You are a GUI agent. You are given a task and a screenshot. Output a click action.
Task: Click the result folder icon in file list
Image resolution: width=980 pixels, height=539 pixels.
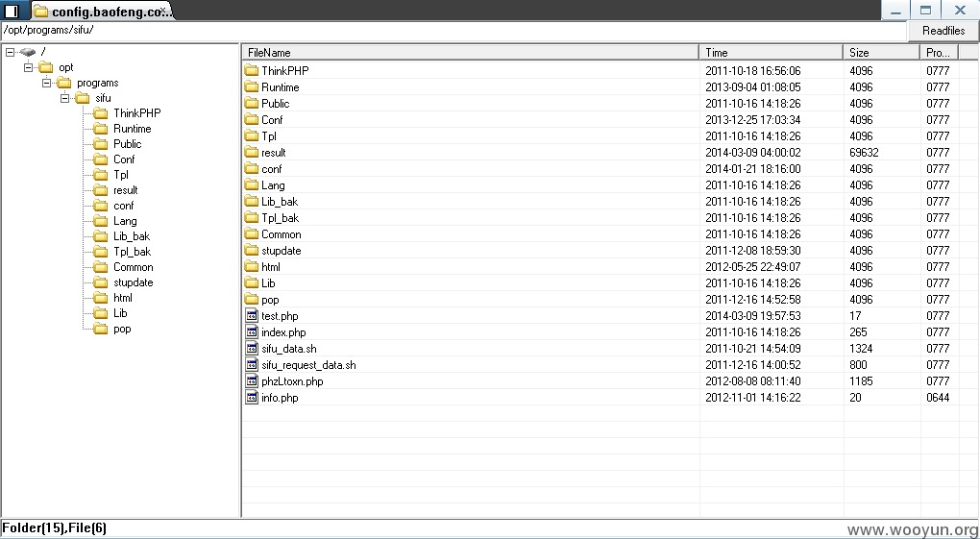pyautogui.click(x=252, y=152)
